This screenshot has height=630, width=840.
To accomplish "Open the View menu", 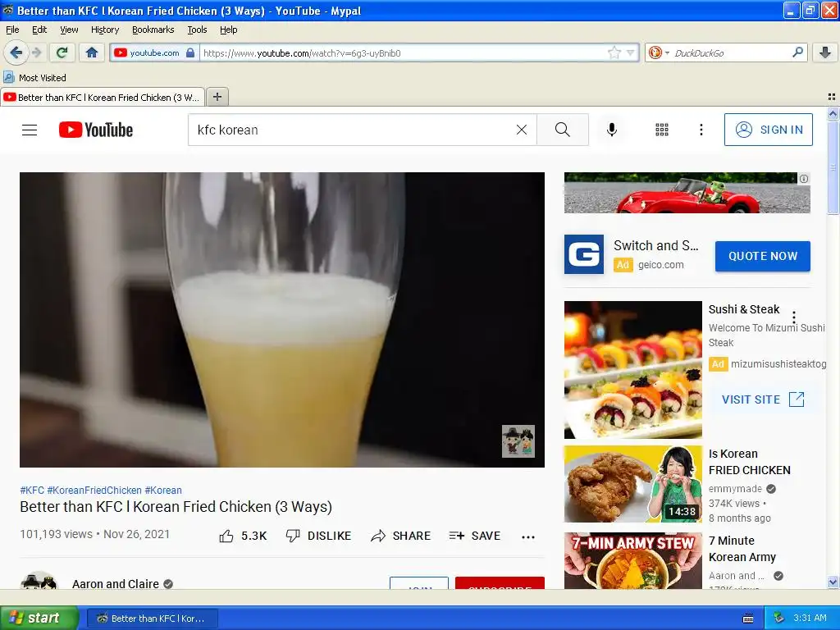I will pos(69,30).
